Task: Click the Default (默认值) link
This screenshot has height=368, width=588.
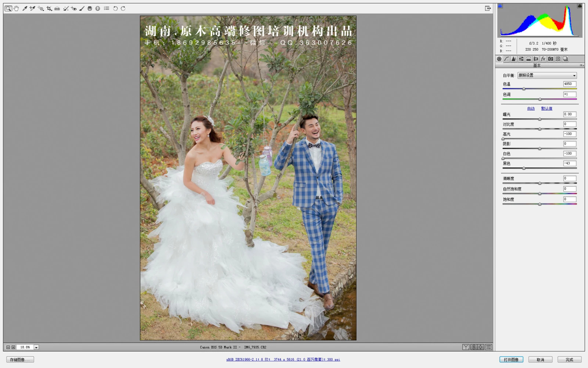Action: point(546,109)
